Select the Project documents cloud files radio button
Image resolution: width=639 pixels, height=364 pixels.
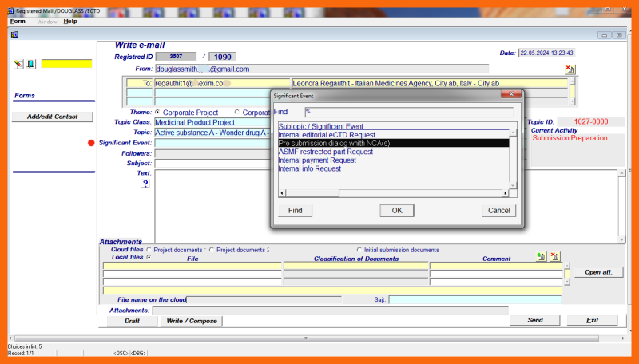click(149, 250)
